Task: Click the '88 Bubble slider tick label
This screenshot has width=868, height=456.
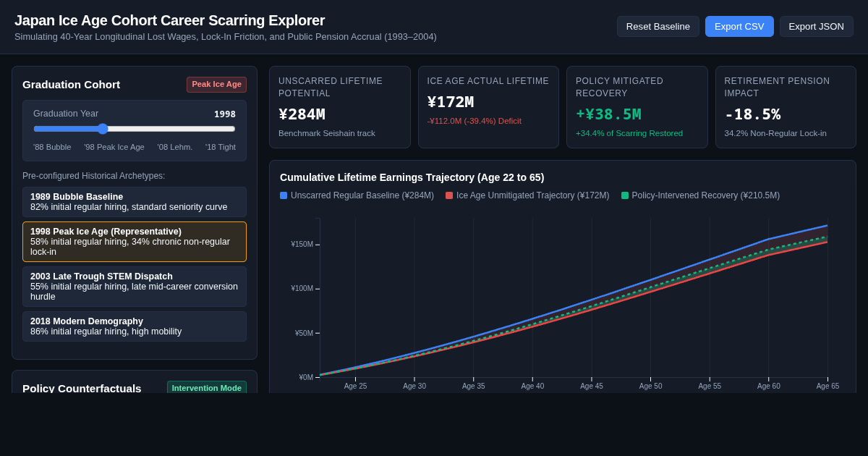Action: point(52,147)
